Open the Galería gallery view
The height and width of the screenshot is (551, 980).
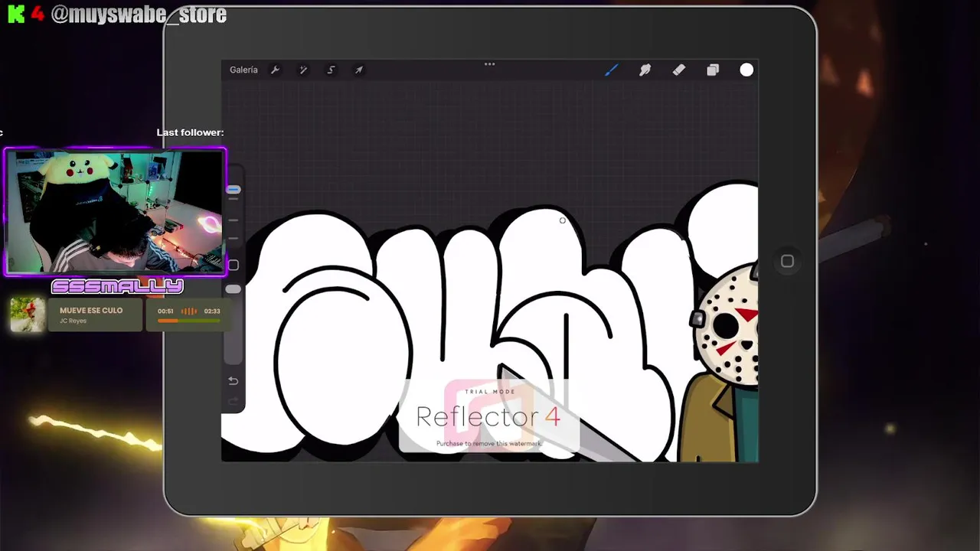tap(243, 70)
